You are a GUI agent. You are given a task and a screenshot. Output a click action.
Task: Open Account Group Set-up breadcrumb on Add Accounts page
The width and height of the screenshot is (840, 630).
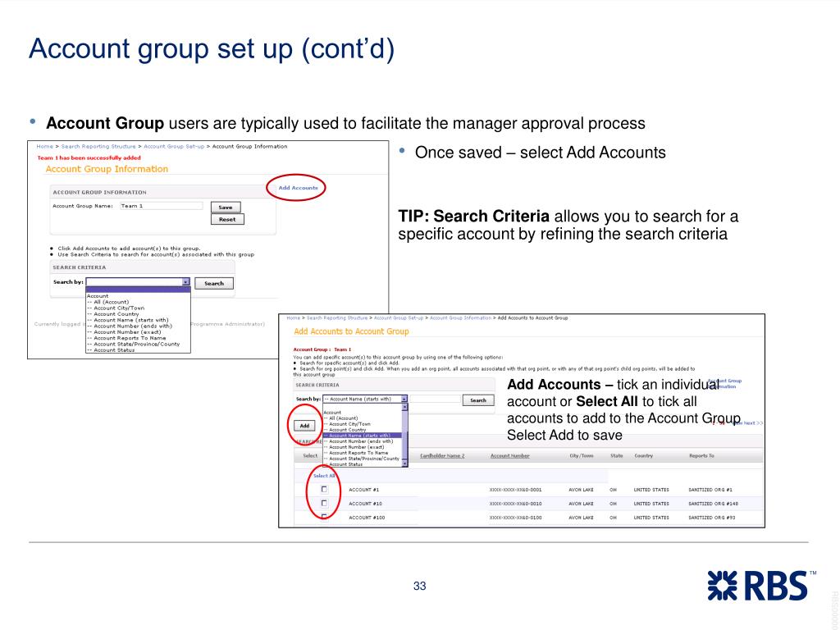[399, 318]
